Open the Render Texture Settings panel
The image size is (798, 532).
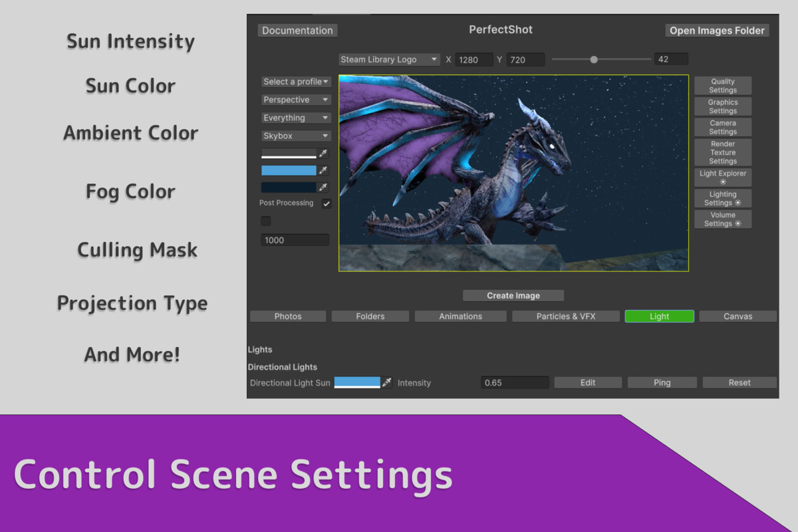click(722, 152)
